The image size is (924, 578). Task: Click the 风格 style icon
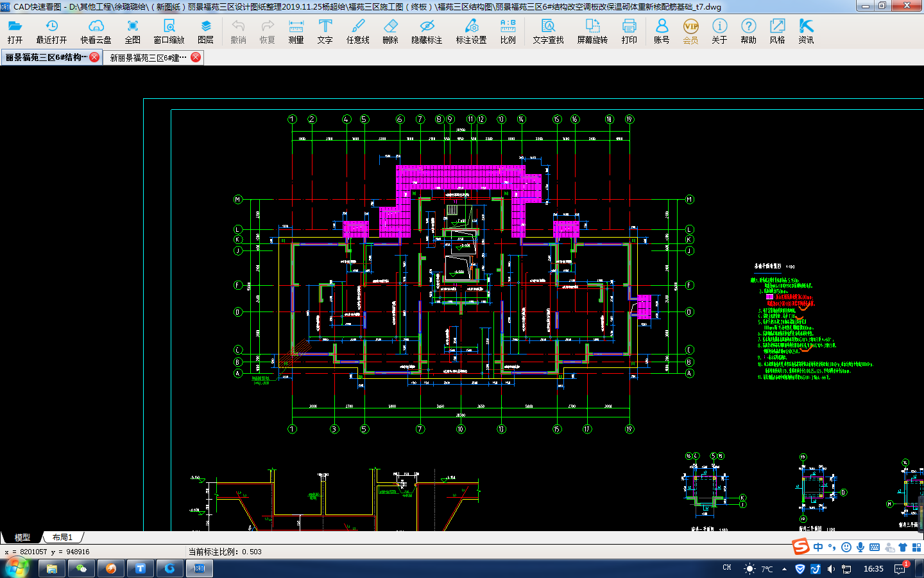(x=777, y=31)
